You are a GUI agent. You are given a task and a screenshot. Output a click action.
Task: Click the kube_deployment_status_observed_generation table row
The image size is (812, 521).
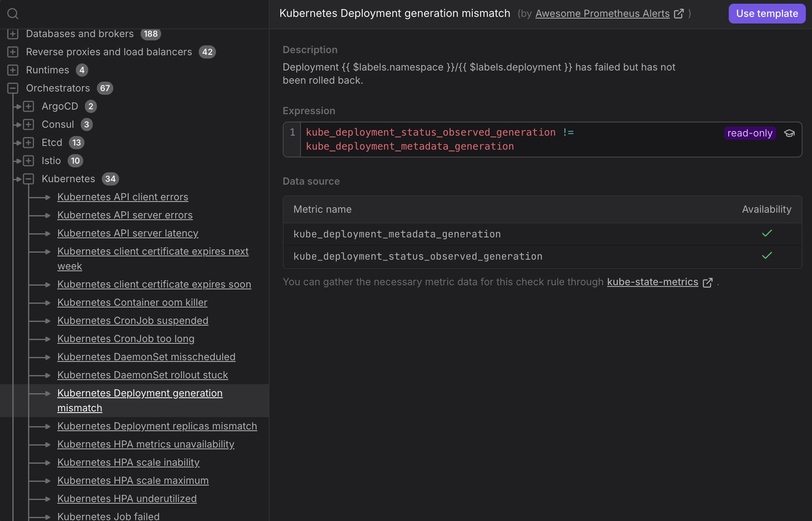tap(542, 256)
